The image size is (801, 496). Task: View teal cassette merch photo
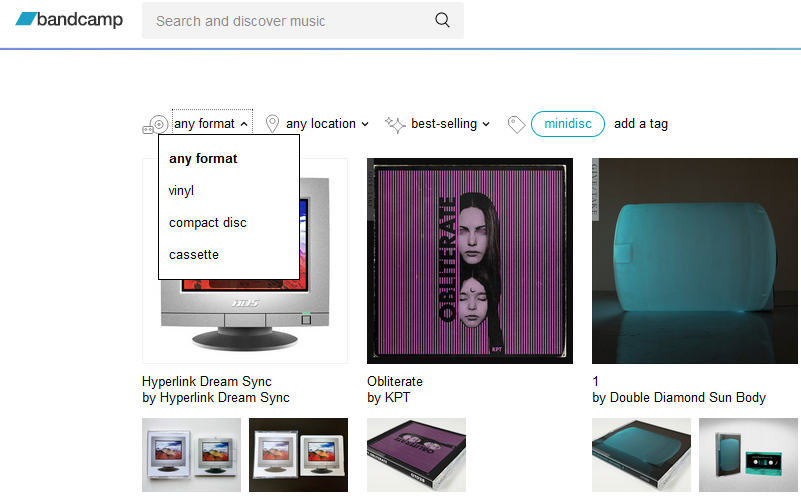[x=748, y=455]
